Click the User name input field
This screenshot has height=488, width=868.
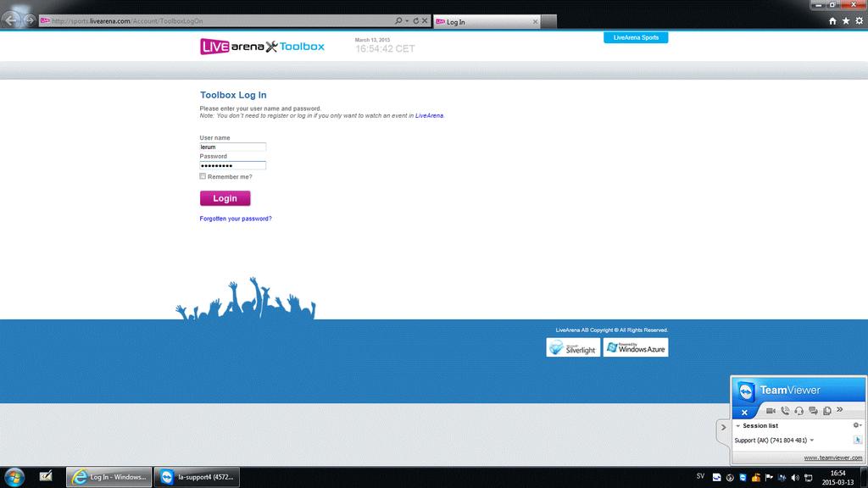(x=232, y=147)
